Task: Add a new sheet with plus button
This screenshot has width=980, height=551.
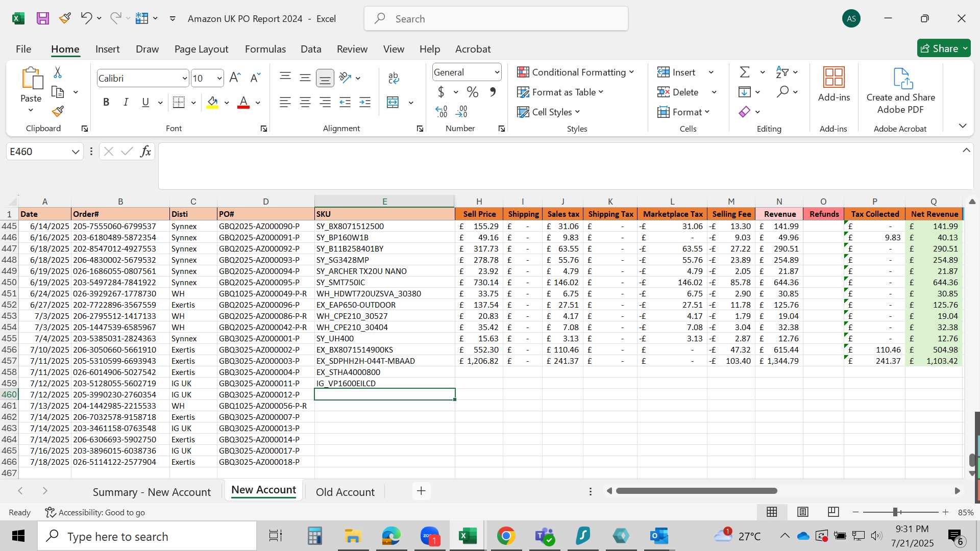Action: tap(421, 491)
